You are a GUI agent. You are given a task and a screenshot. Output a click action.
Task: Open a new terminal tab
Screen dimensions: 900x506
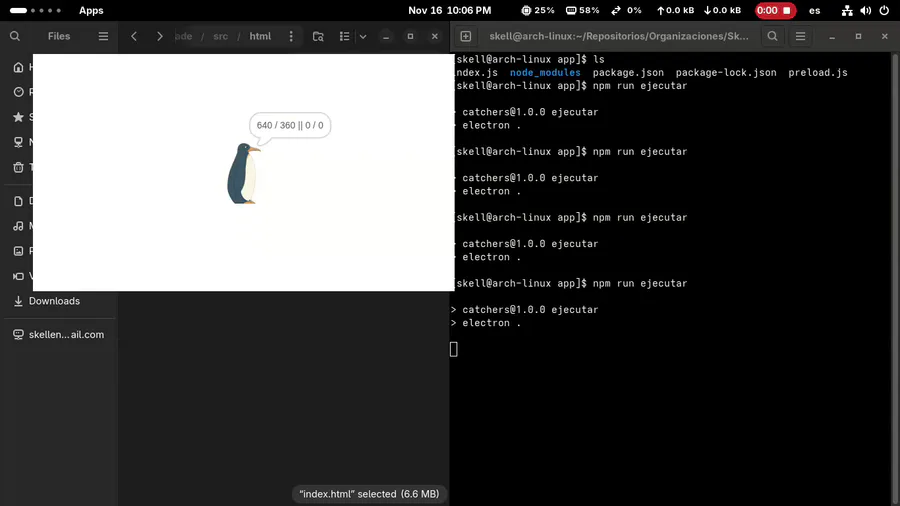tap(465, 36)
